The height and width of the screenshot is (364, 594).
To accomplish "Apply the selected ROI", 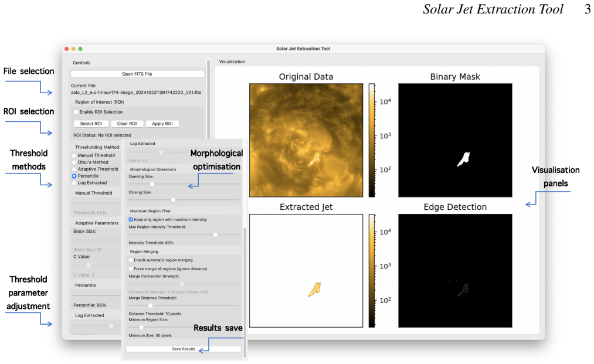I will 162,124.
